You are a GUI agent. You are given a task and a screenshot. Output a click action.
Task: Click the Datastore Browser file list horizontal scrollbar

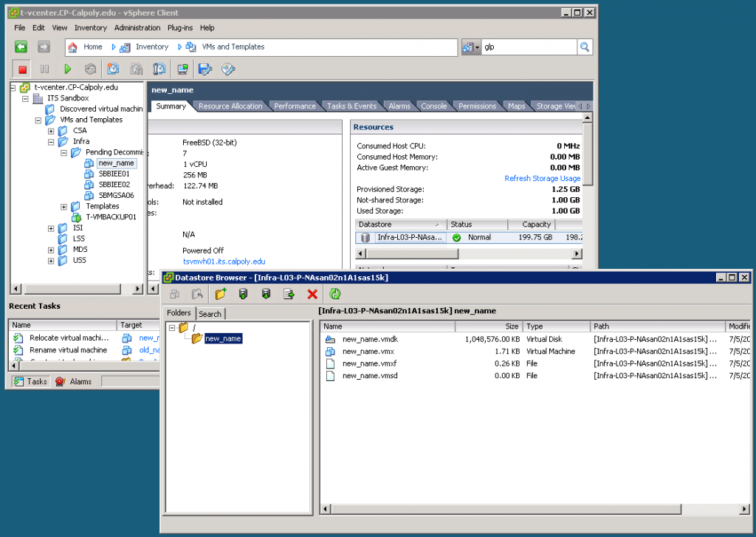(506, 509)
